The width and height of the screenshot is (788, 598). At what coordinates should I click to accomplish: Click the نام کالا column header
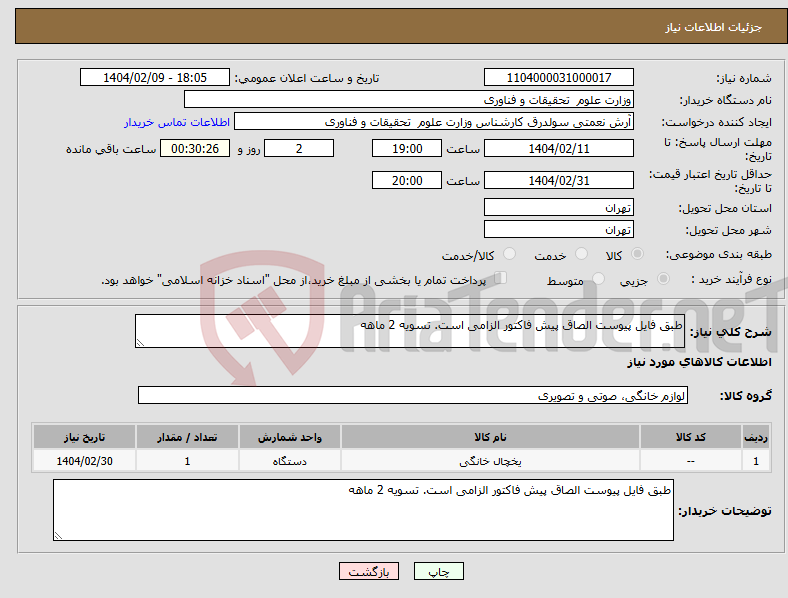(x=490, y=437)
